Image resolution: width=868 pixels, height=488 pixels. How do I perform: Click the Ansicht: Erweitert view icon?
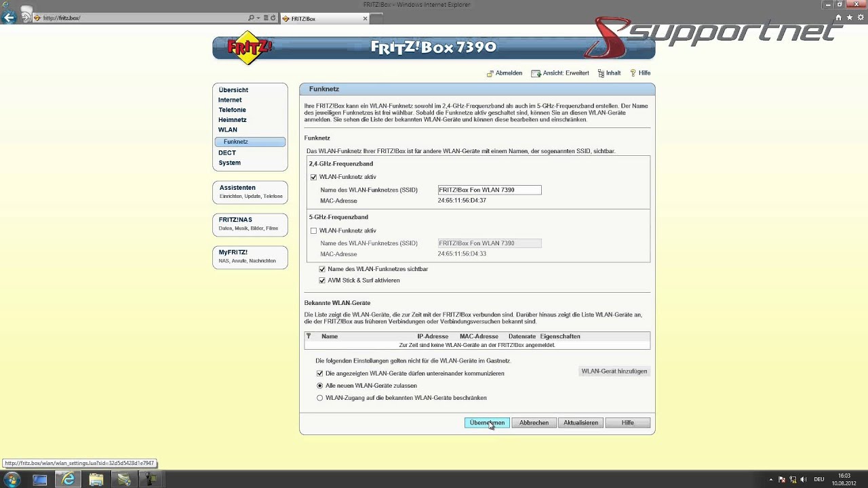point(536,73)
